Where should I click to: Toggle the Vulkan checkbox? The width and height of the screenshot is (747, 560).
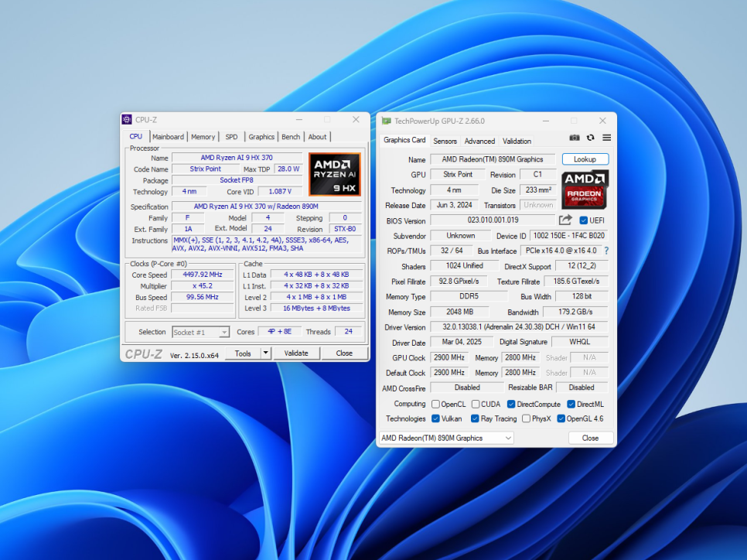[435, 418]
